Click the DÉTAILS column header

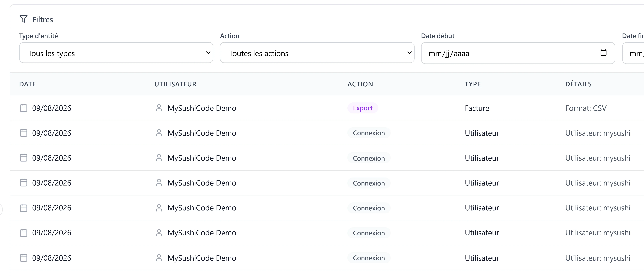point(578,84)
